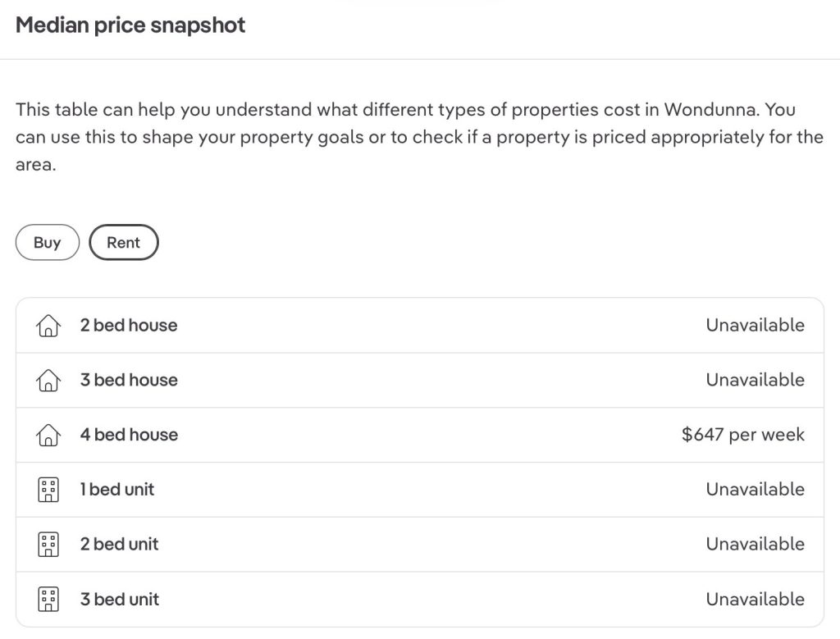Click the $647 per week rent value
Screen dimensions: 840x639
pyautogui.click(x=742, y=435)
